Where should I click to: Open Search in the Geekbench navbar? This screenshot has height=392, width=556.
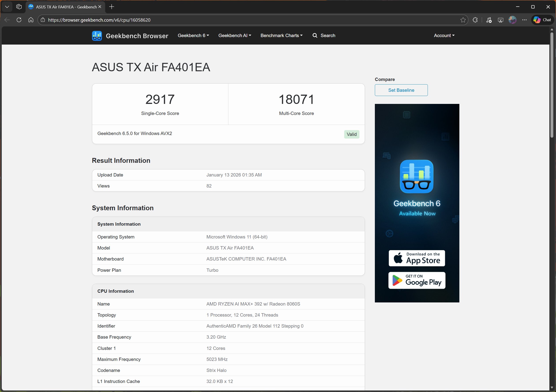[x=324, y=35]
